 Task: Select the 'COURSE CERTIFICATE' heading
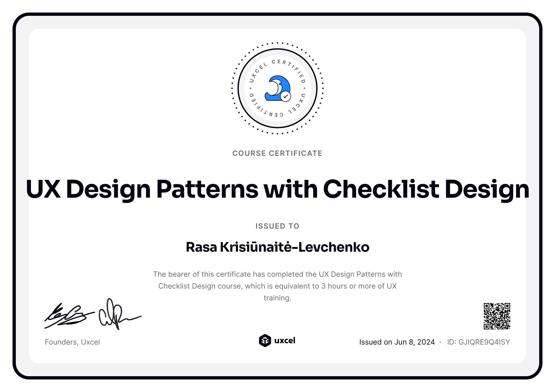point(277,153)
